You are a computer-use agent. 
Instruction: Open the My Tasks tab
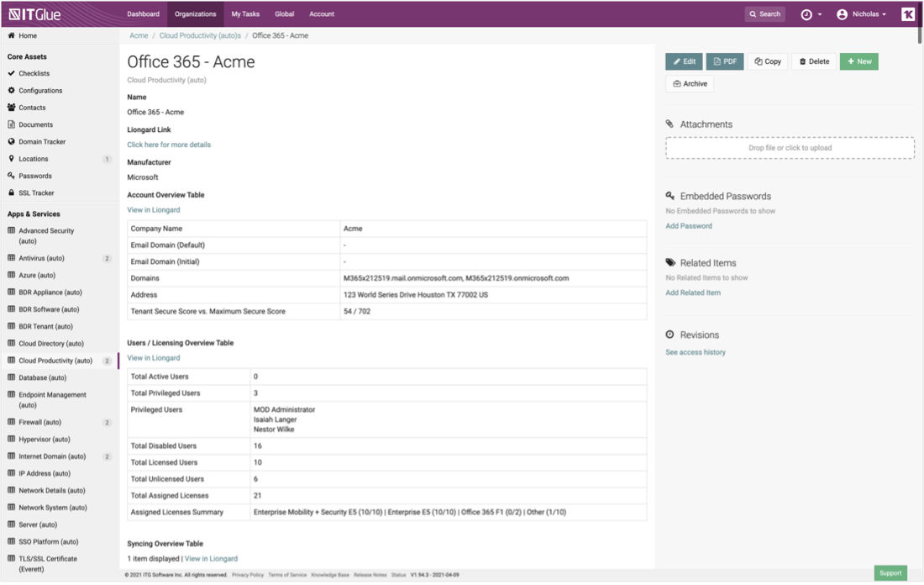245,14
